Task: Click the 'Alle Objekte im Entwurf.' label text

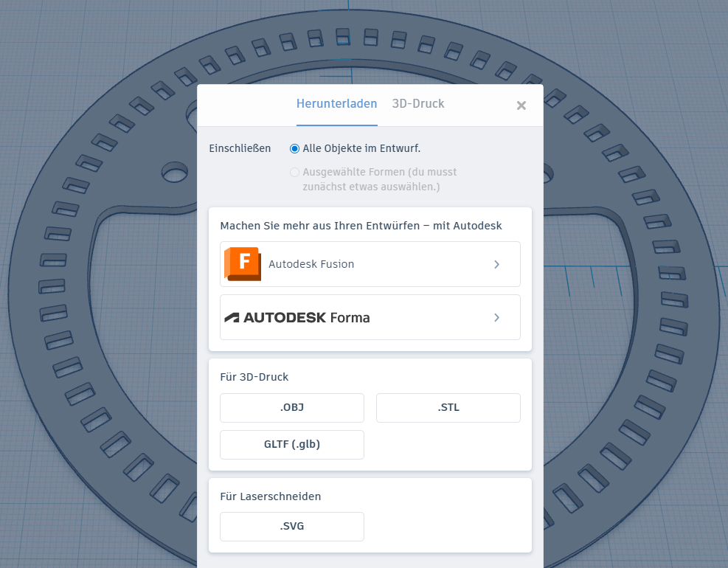Action: tap(361, 148)
